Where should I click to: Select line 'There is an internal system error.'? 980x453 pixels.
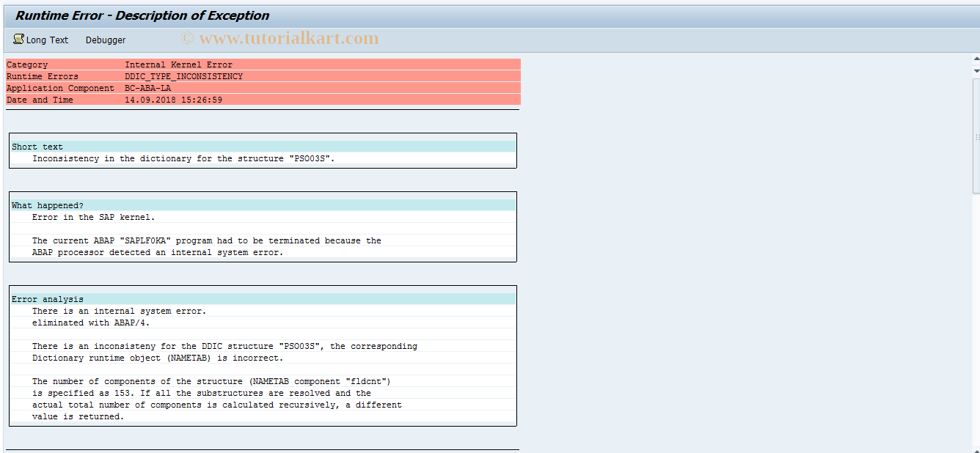tap(119, 311)
